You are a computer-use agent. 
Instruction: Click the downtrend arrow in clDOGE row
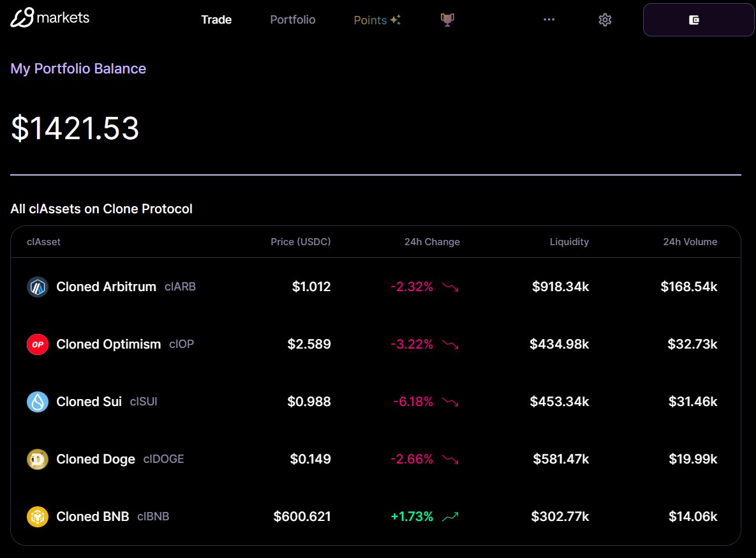(450, 460)
